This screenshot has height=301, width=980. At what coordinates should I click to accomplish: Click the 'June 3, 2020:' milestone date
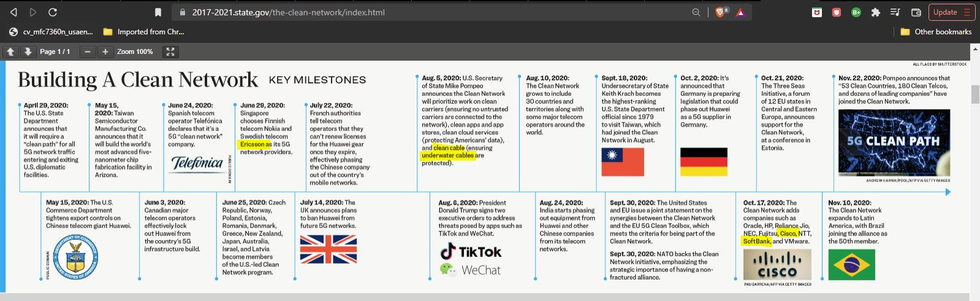click(165, 202)
